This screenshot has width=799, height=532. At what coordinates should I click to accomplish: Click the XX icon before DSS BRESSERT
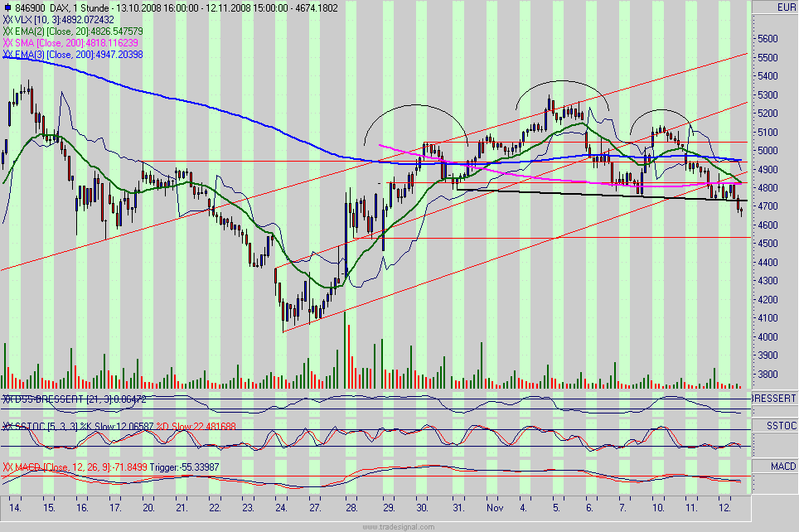tap(7, 399)
